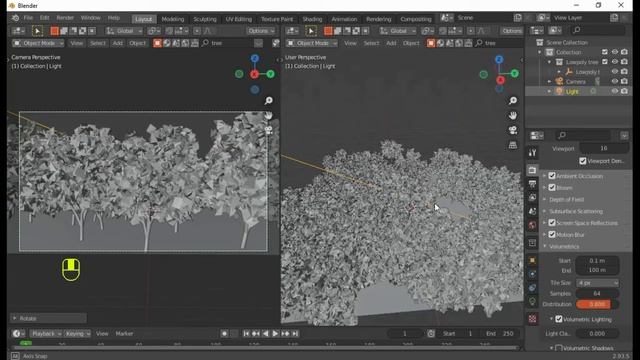Viewport: 640px width, 360px height.
Task: Open the Render menu
Action: (65, 18)
